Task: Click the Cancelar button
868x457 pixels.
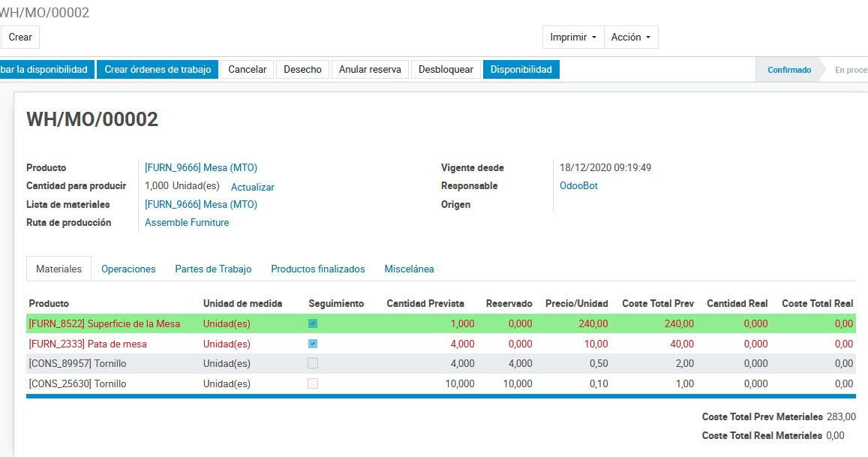Action: [x=248, y=69]
